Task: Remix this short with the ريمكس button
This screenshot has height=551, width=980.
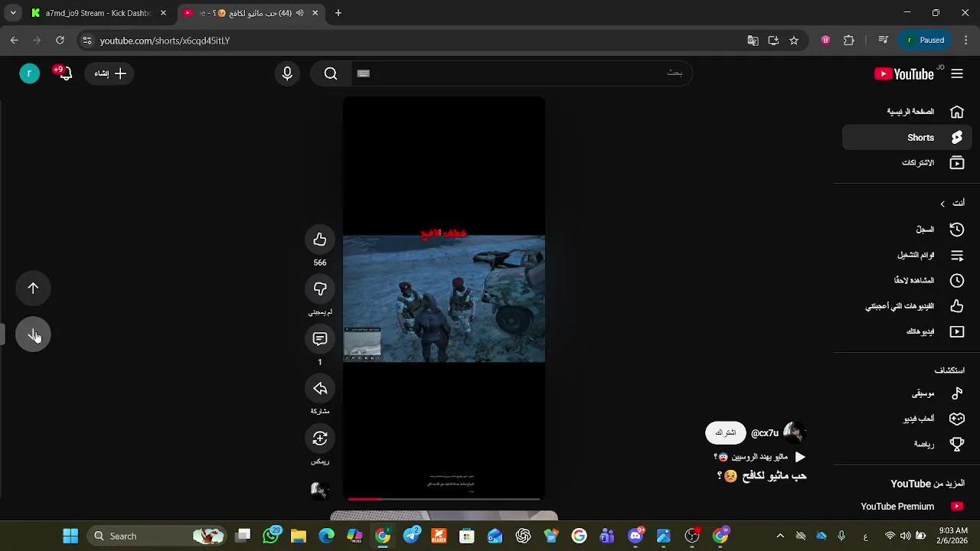Action: click(320, 439)
